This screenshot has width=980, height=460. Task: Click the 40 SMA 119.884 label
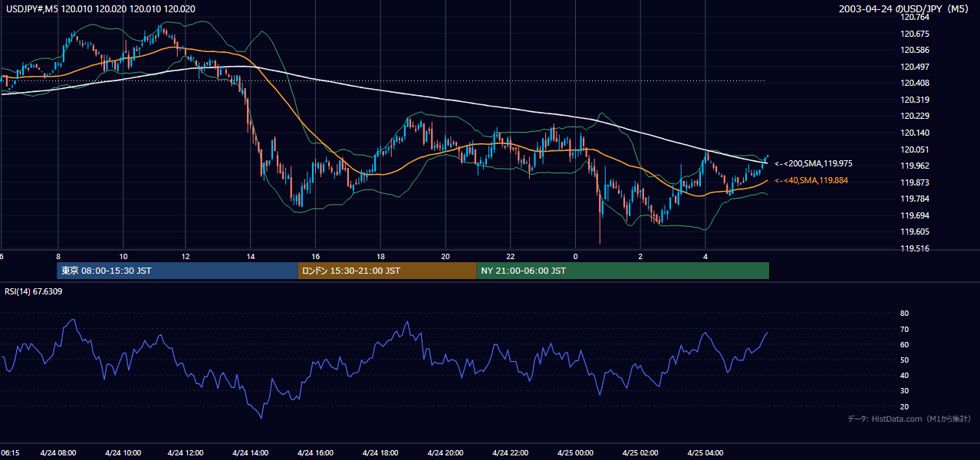(812, 180)
